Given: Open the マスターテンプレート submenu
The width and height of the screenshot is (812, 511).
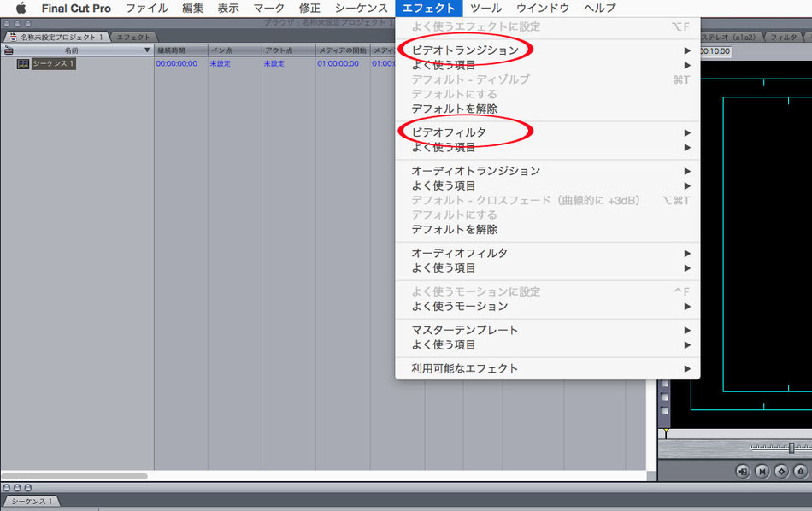Looking at the screenshot, I should pyautogui.click(x=548, y=331).
